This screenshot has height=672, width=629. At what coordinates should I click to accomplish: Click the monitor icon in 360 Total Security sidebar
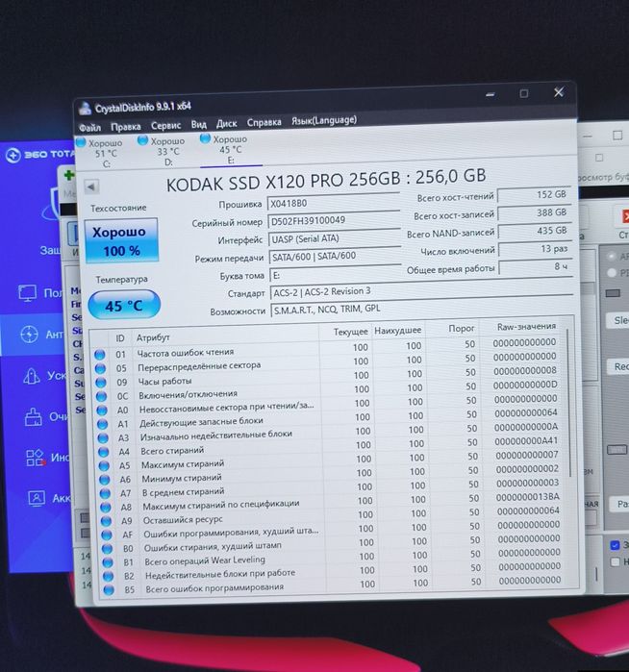pyautogui.click(x=28, y=293)
